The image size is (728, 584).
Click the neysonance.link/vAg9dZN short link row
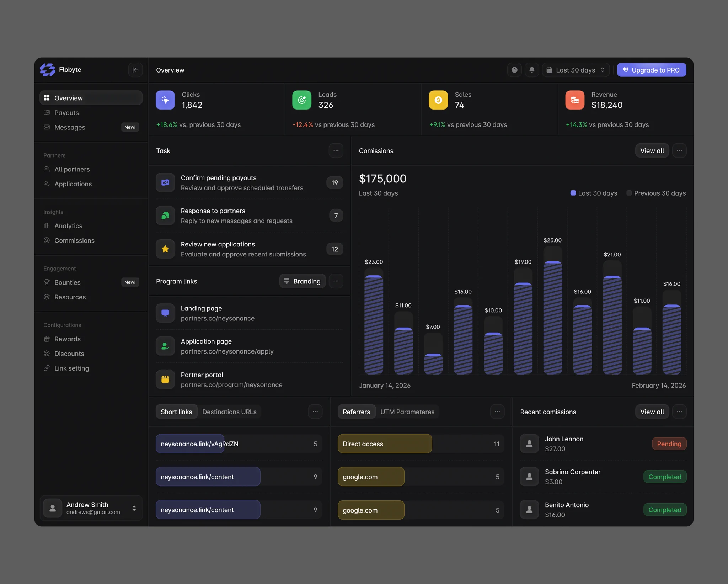239,444
